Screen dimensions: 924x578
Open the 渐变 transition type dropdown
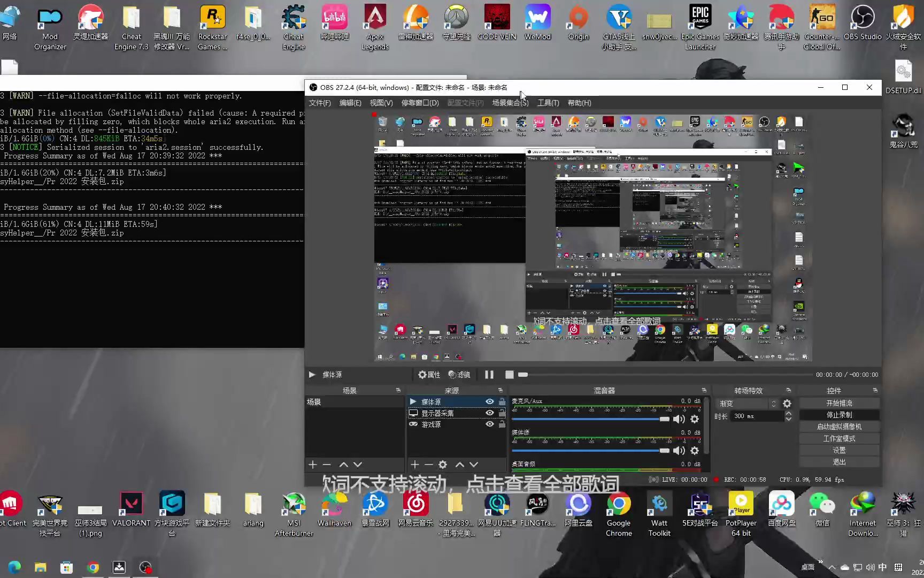(x=748, y=404)
